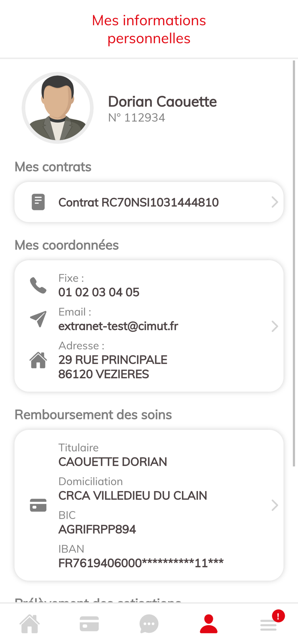
Task: Tap Dorian Caouette's profile photo
Action: click(x=58, y=108)
